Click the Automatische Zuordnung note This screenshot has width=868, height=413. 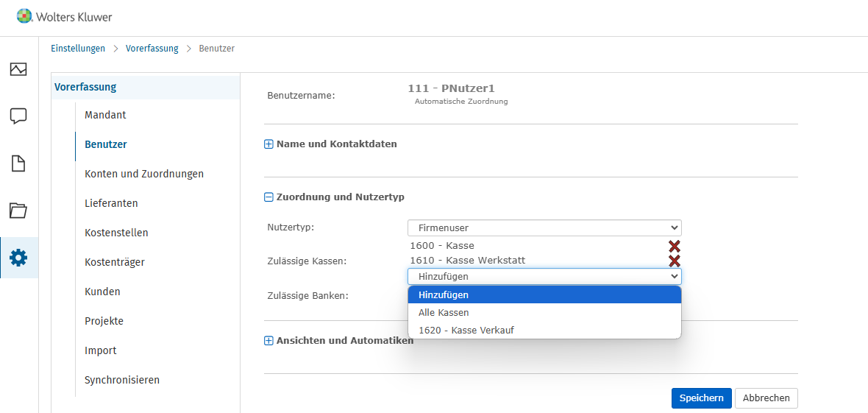pos(461,102)
